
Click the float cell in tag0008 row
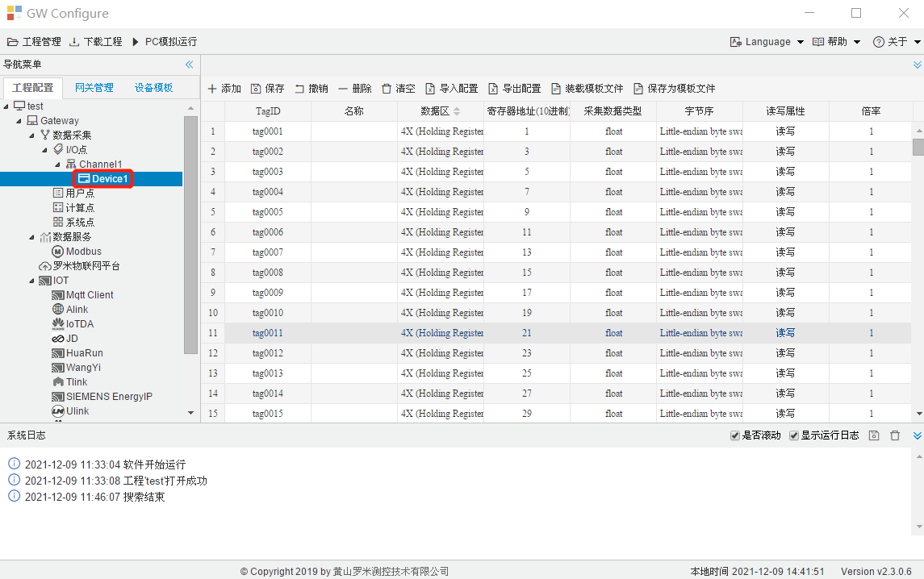613,273
